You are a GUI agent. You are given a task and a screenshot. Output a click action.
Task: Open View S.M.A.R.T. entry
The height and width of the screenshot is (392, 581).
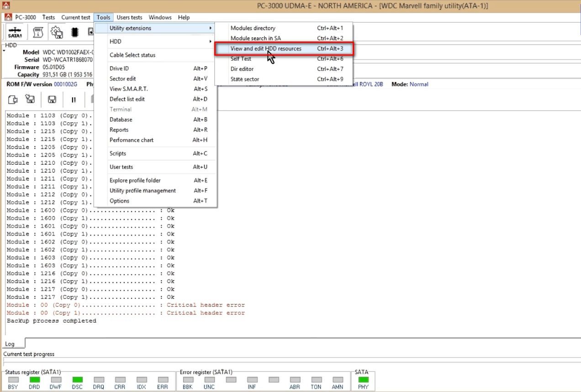155,89
